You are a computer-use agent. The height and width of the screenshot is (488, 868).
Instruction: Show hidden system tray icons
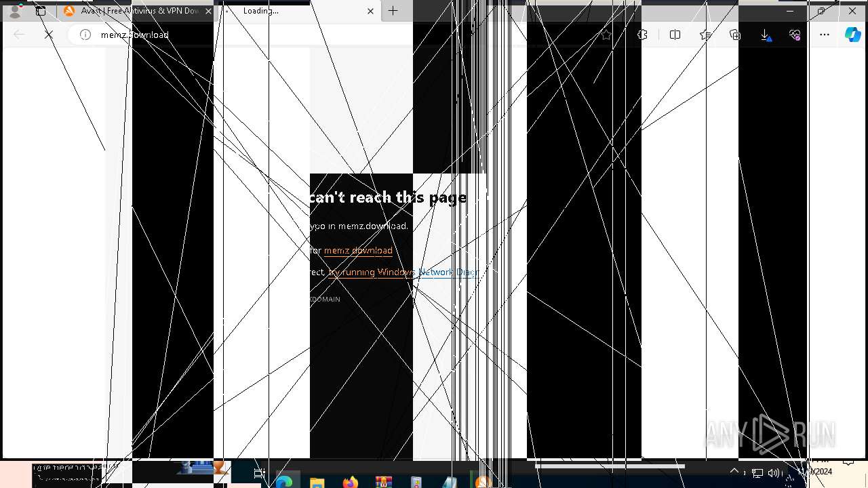click(x=734, y=472)
